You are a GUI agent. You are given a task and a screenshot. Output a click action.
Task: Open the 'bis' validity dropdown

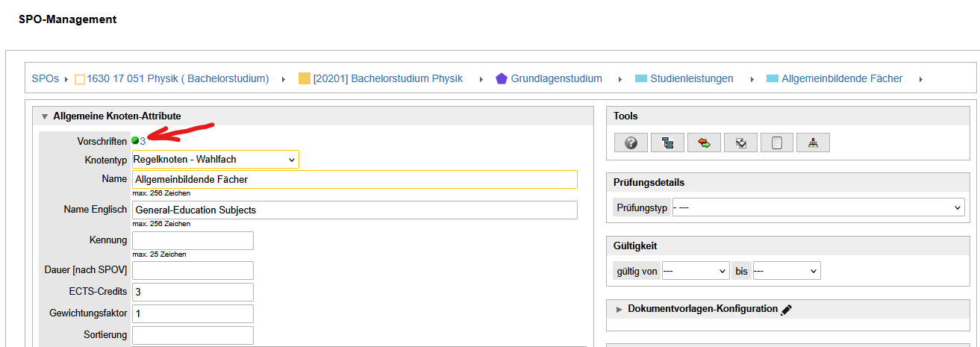786,271
